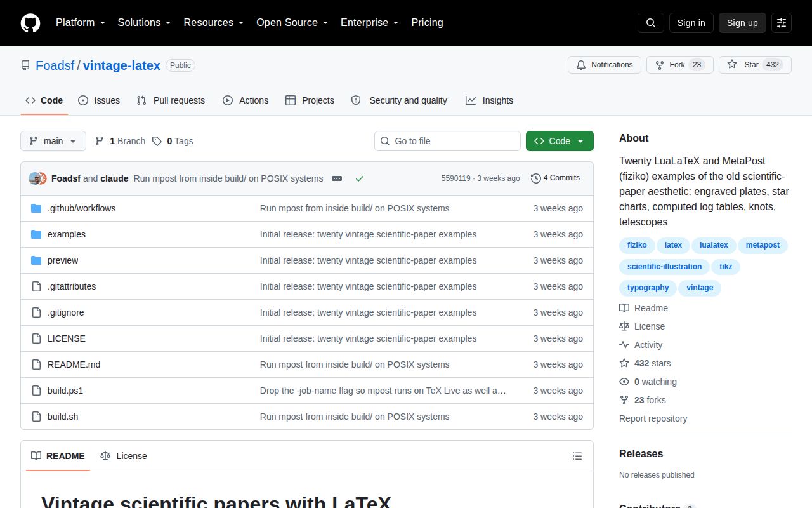
Task: Fork this repository
Action: point(680,65)
